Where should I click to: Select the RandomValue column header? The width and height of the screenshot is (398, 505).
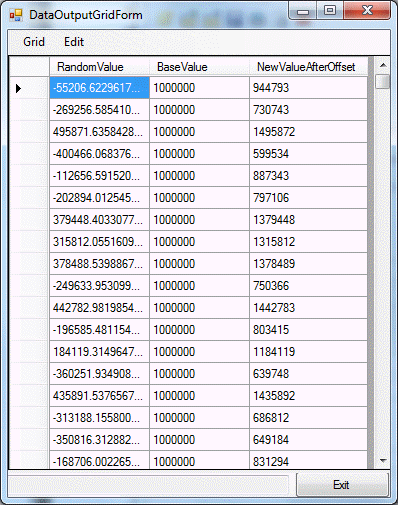click(x=99, y=67)
